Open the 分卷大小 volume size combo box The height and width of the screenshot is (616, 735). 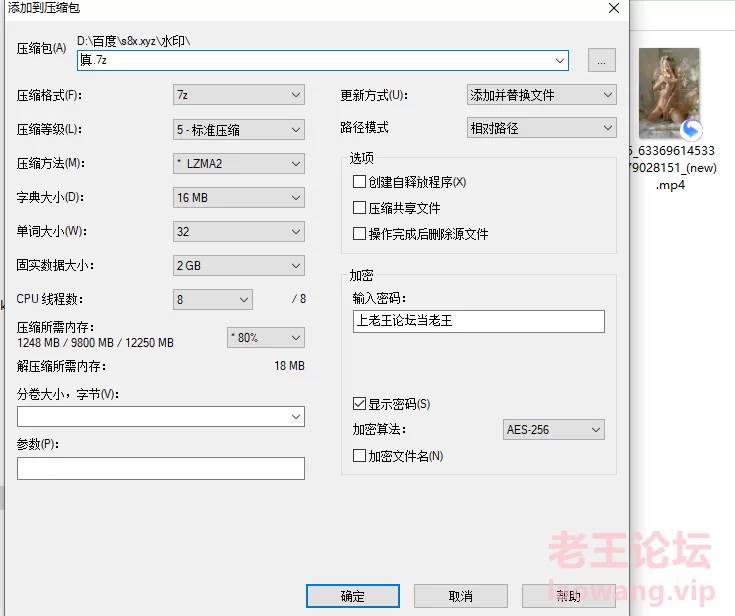161,416
